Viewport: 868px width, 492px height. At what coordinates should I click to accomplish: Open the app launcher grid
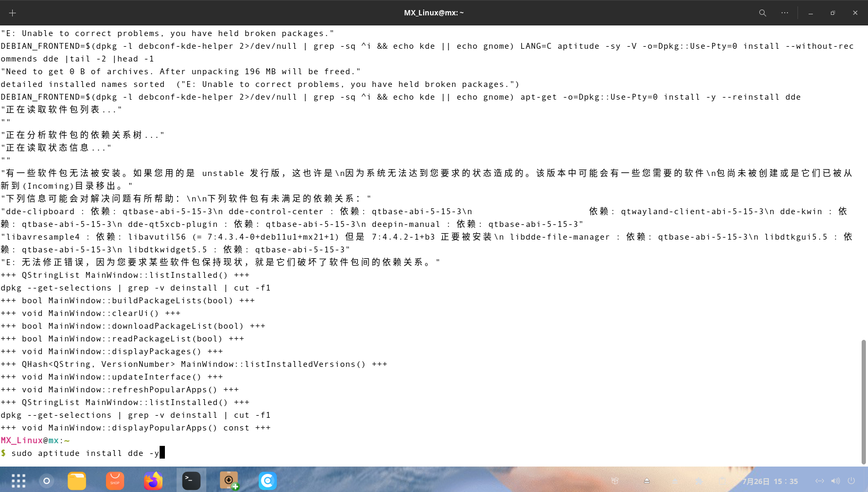(x=19, y=481)
